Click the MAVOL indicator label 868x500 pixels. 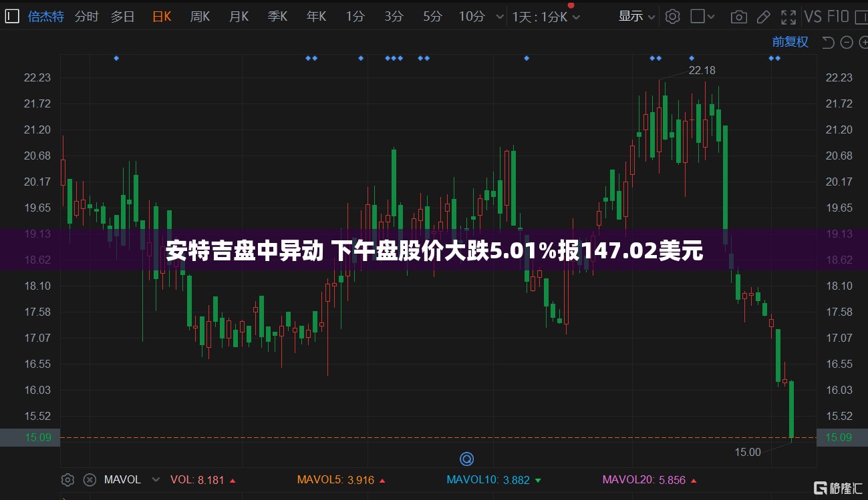tap(122, 479)
